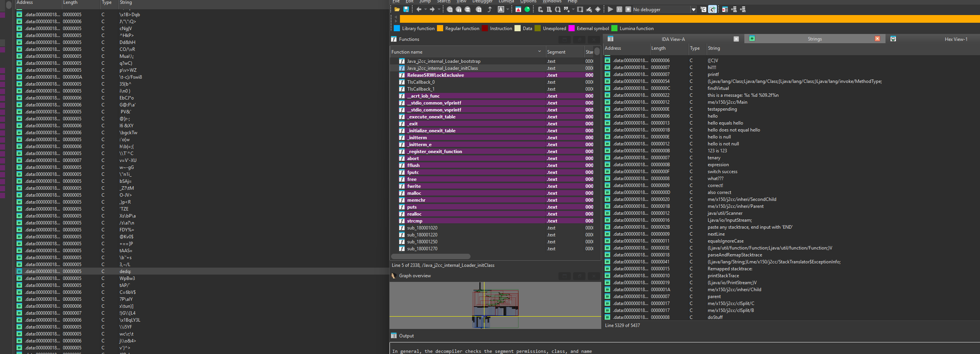Click the open file folder icon
Image resolution: width=980 pixels, height=354 pixels.
pos(397,10)
